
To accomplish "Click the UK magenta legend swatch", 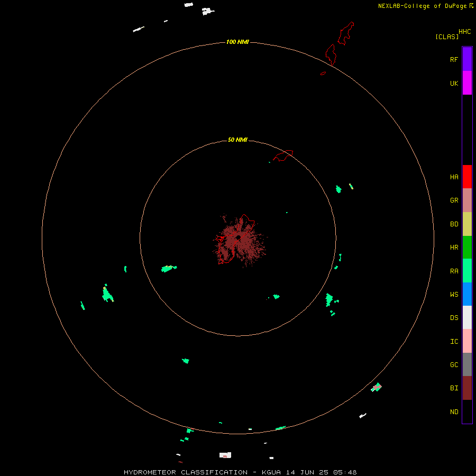I will (467, 83).
